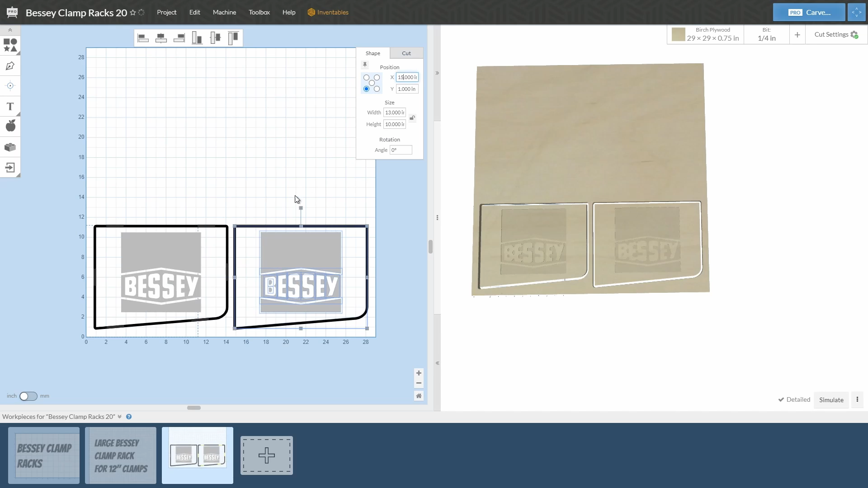This screenshot has height=488, width=868.
Task: Click the align left icon in toolbar
Action: coord(143,38)
